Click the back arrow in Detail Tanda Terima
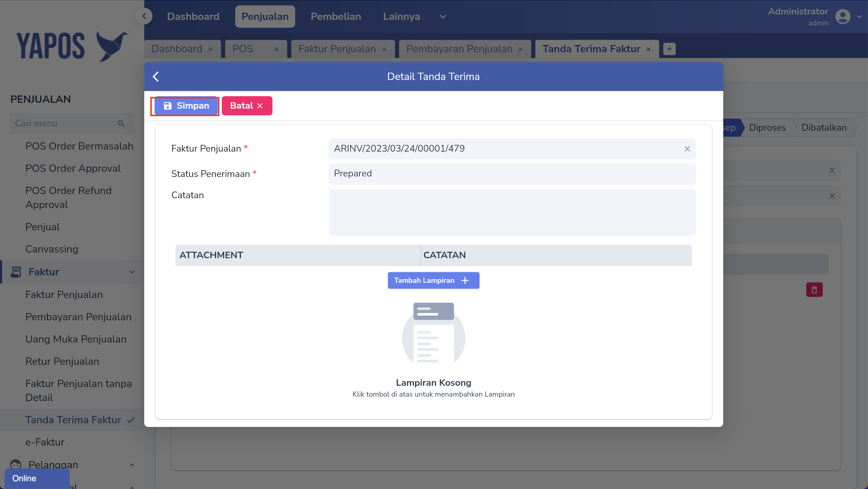 point(156,77)
